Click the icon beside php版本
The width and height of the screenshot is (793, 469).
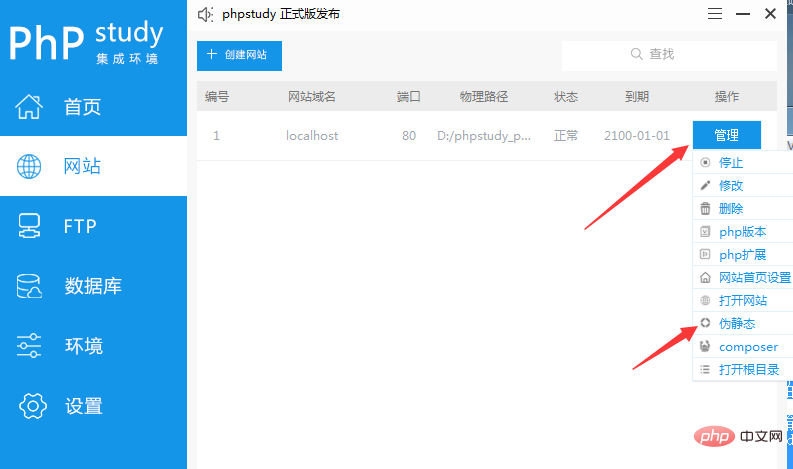click(x=705, y=231)
